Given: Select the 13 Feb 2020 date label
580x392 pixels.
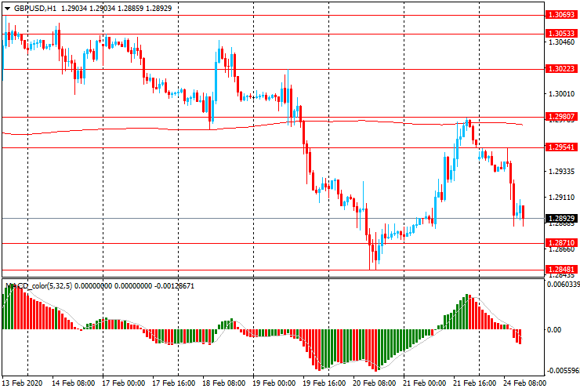Looking at the screenshot, I should click(x=23, y=383).
